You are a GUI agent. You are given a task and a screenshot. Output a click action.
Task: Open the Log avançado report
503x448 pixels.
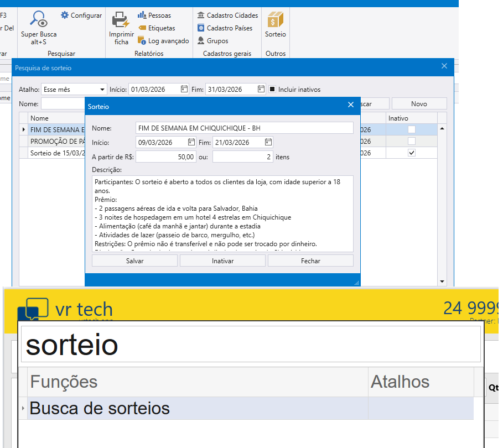(163, 40)
